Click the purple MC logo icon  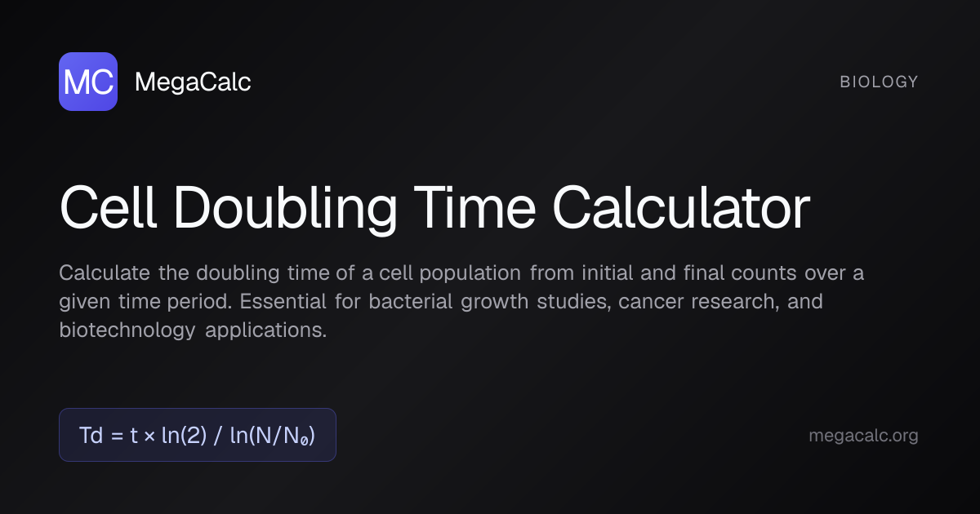(88, 82)
